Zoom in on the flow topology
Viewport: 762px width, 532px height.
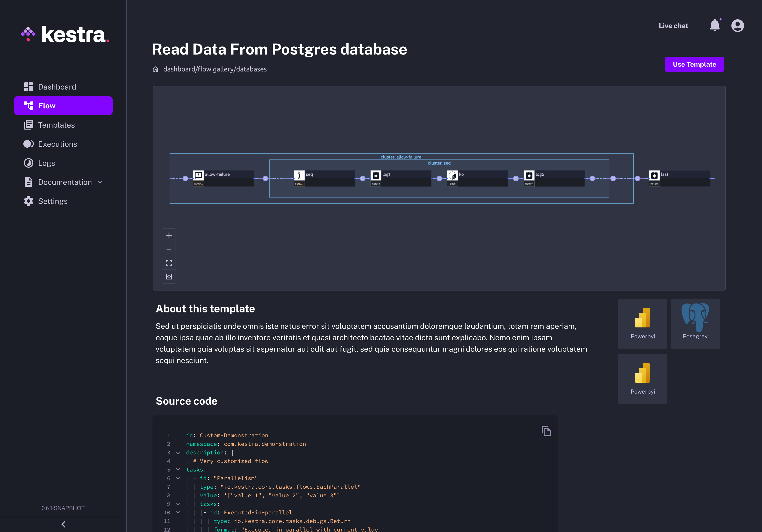pos(169,235)
